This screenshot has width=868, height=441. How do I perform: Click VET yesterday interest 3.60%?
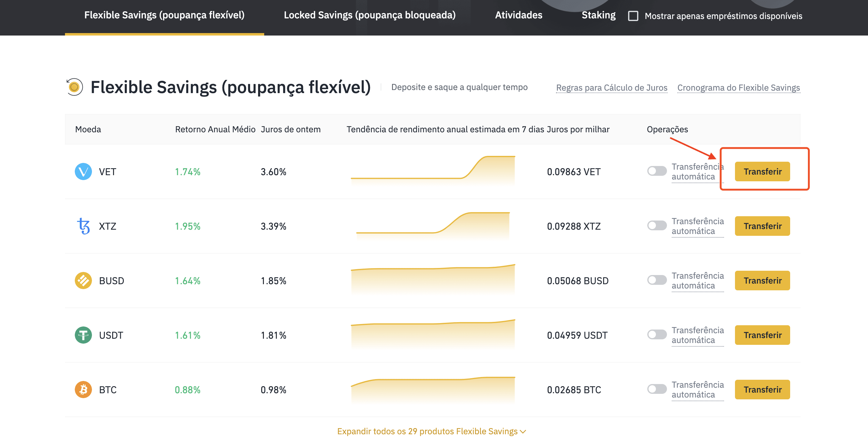tap(273, 172)
